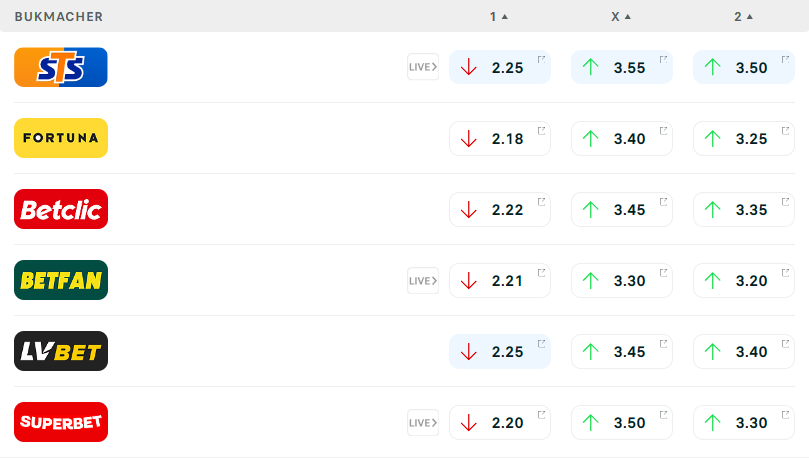Click the Betclic bookmaker logo
The height and width of the screenshot is (458, 809).
tap(61, 209)
